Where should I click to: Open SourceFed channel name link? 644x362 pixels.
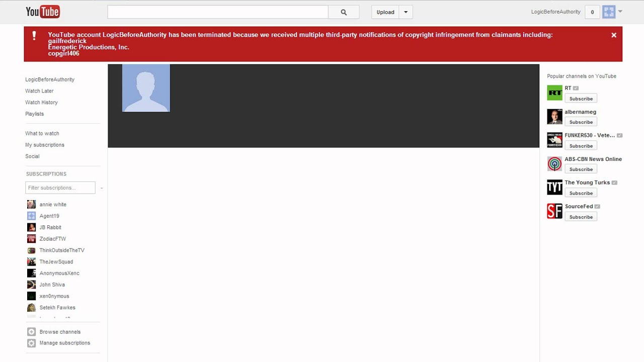579,206
